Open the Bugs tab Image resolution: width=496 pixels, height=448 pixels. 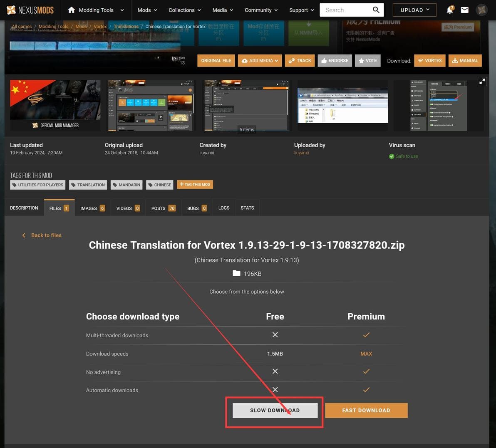[x=197, y=208]
